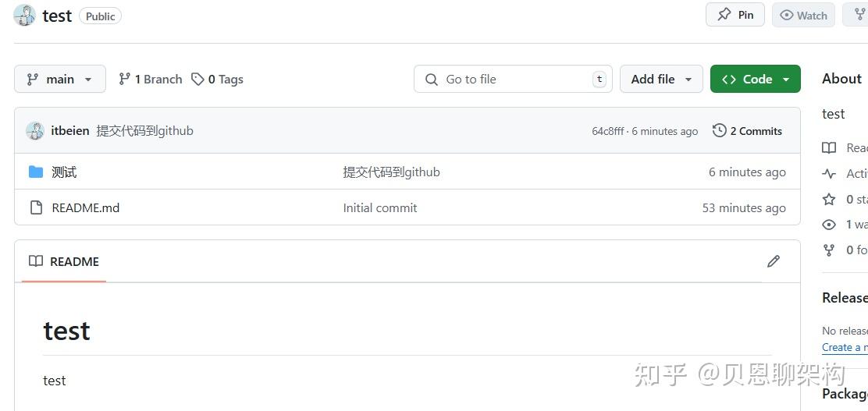Click the README.md file icon
868x411 pixels.
[36, 207]
